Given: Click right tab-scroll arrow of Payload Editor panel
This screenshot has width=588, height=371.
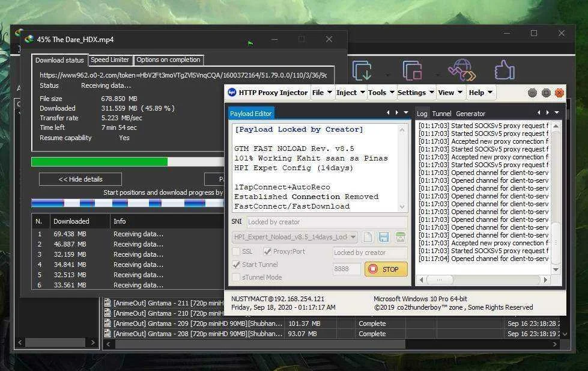Looking at the screenshot, I should 397,112.
